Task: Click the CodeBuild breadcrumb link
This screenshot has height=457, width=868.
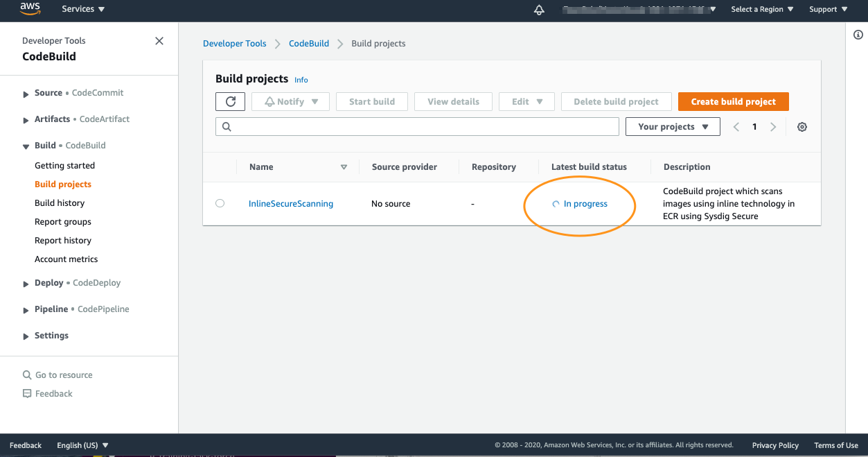Action: pyautogui.click(x=309, y=44)
